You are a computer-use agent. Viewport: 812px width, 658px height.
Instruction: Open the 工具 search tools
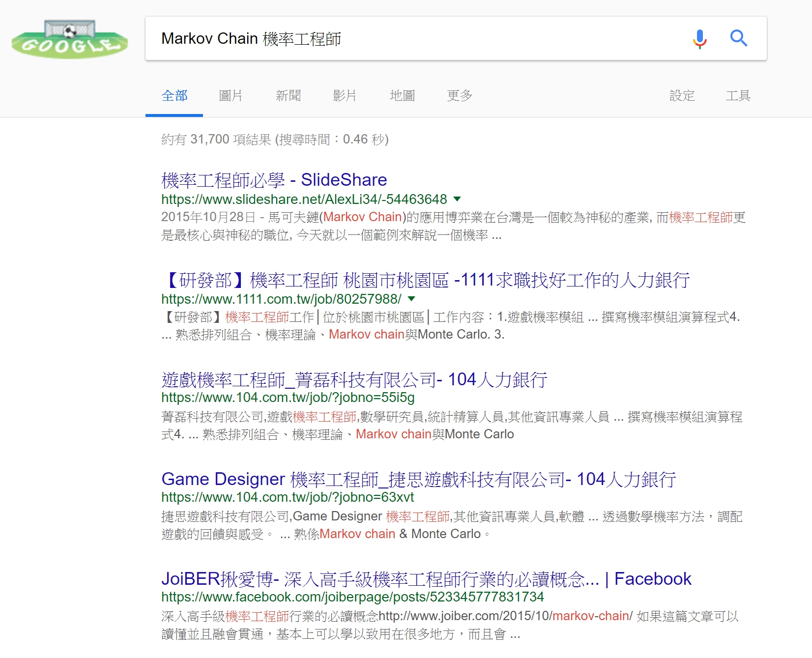[738, 95]
